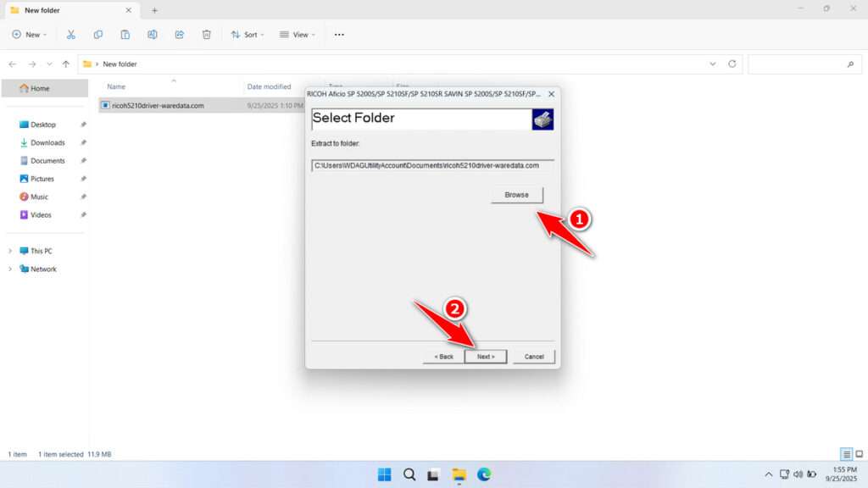The height and width of the screenshot is (488, 868).
Task: Select Home in navigation pane
Action: (x=45, y=88)
